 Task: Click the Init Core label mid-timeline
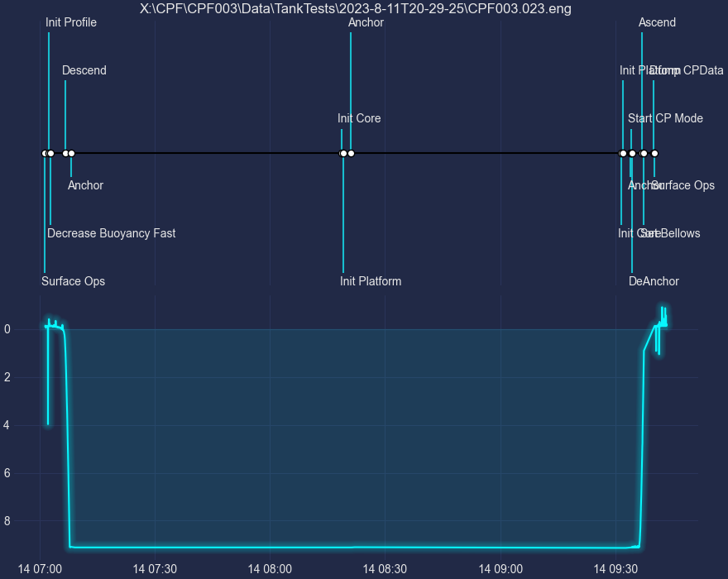(x=359, y=118)
